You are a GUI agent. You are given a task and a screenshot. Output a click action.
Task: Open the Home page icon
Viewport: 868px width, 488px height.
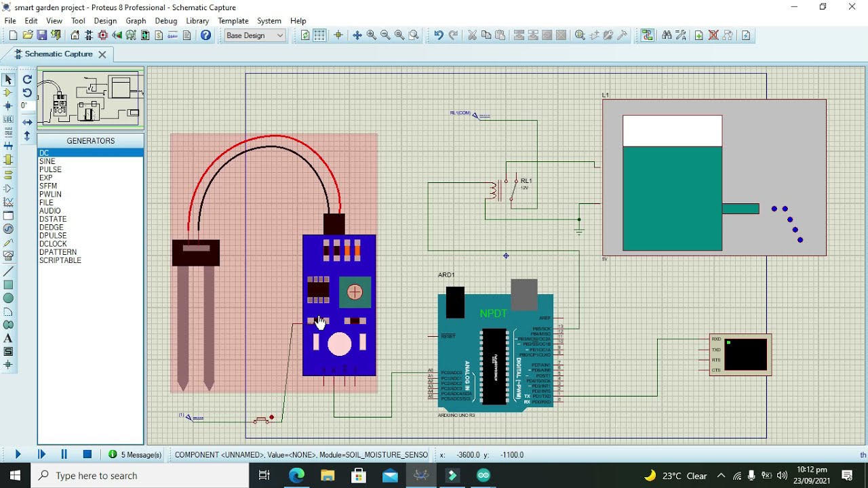(x=75, y=35)
